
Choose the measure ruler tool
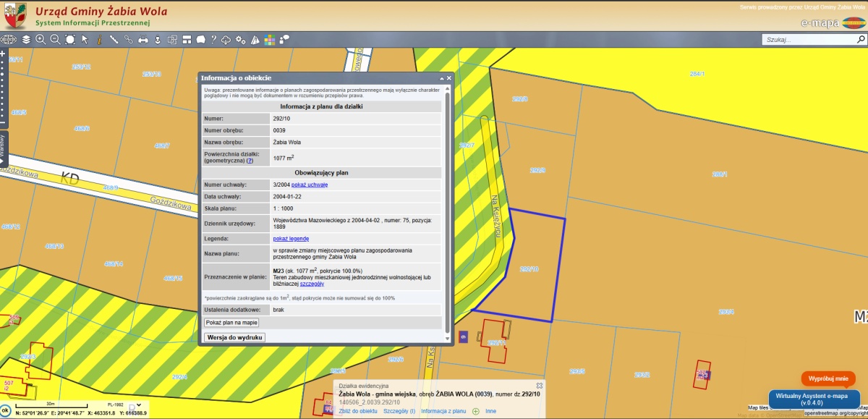point(114,40)
